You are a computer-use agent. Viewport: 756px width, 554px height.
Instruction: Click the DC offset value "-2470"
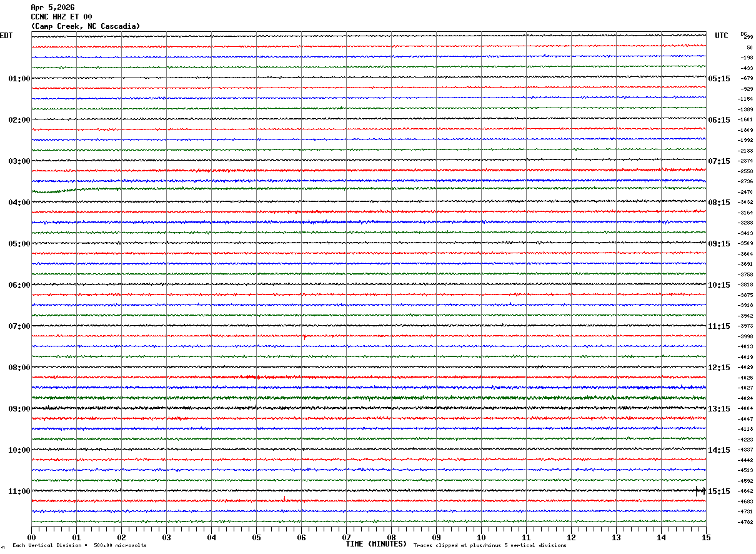(x=746, y=192)
